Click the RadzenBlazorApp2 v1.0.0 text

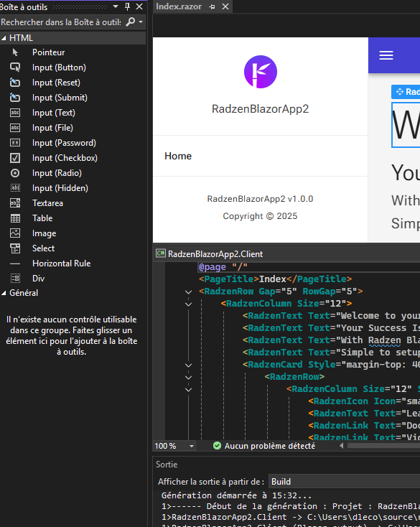point(260,199)
